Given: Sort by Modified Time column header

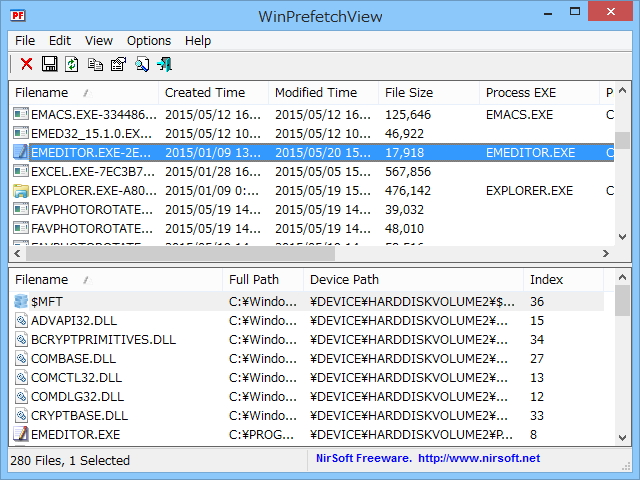Looking at the screenshot, I should pos(324,93).
